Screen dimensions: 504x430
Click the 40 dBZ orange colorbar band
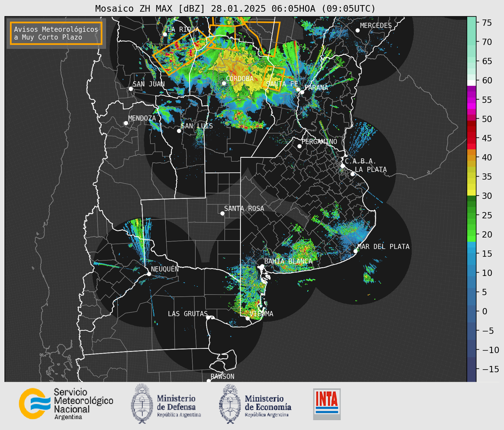471,158
